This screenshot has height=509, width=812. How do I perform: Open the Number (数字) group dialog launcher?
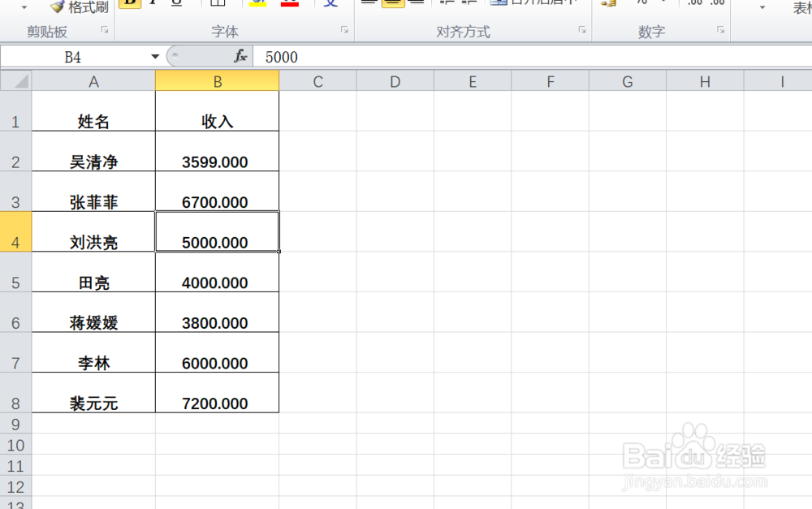click(x=719, y=31)
